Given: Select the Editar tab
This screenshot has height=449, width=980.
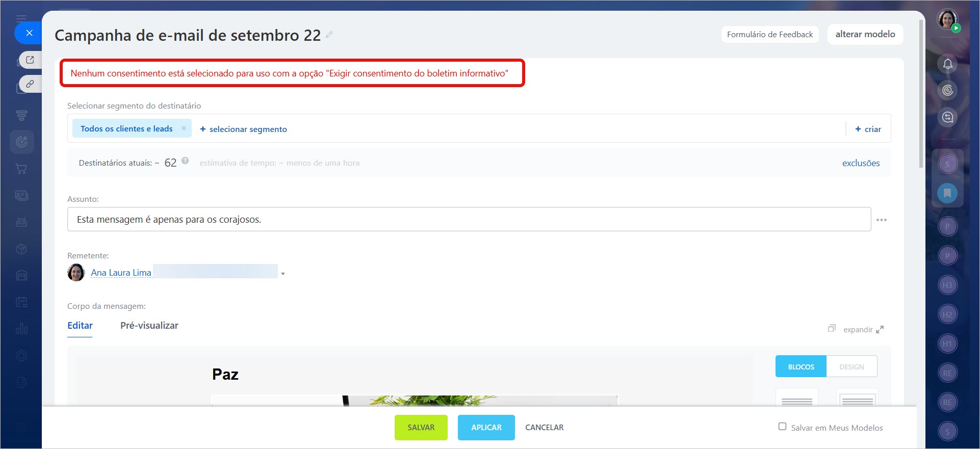Looking at the screenshot, I should pos(80,326).
